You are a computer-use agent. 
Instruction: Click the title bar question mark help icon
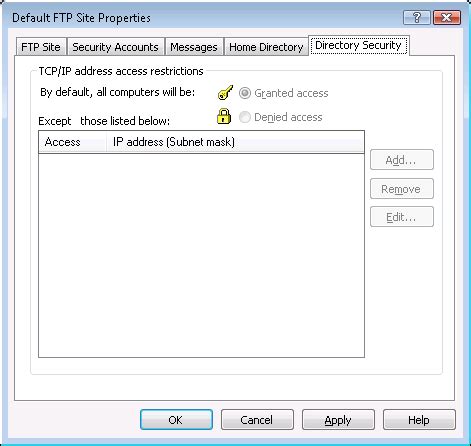(417, 17)
